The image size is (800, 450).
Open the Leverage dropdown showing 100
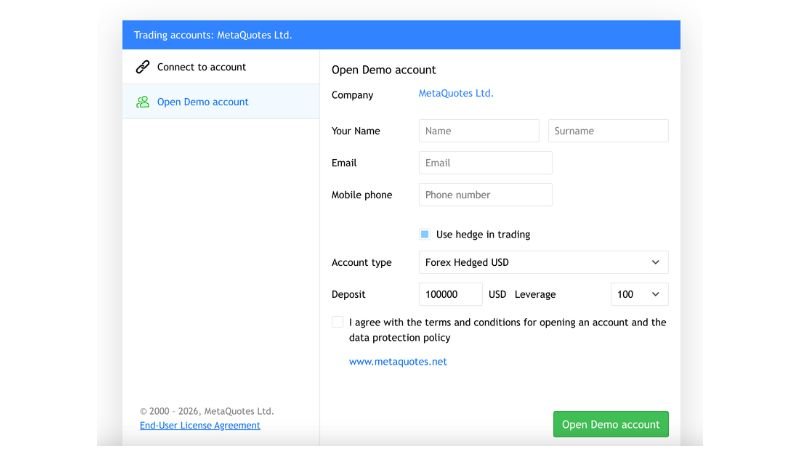point(639,294)
